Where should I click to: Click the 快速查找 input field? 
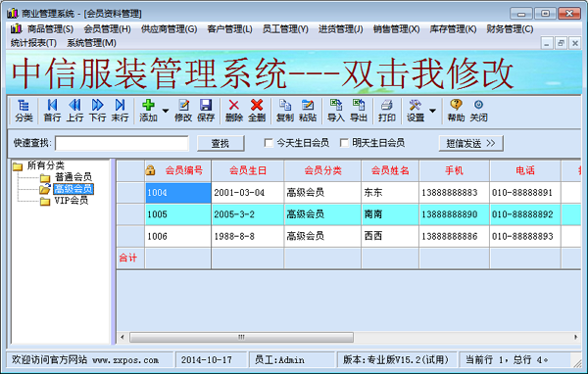pos(122,143)
